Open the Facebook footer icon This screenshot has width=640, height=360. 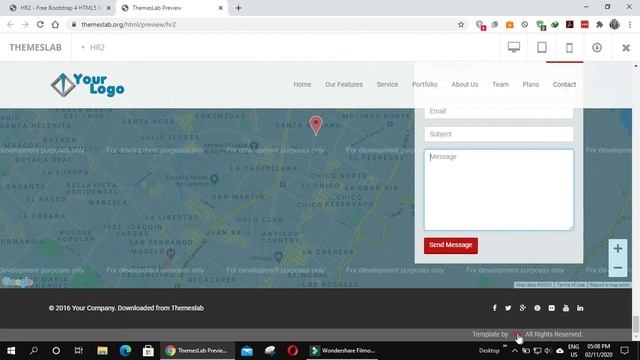[494, 308]
